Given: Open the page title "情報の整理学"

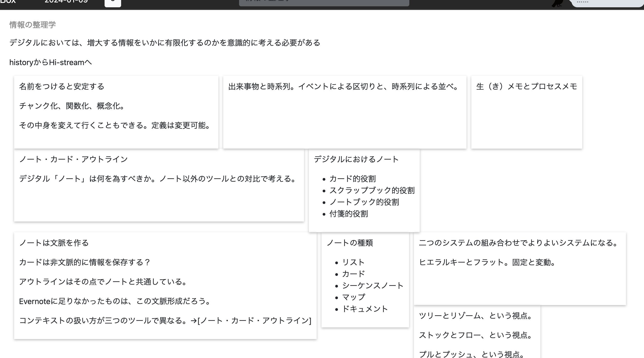Looking at the screenshot, I should [x=33, y=25].
